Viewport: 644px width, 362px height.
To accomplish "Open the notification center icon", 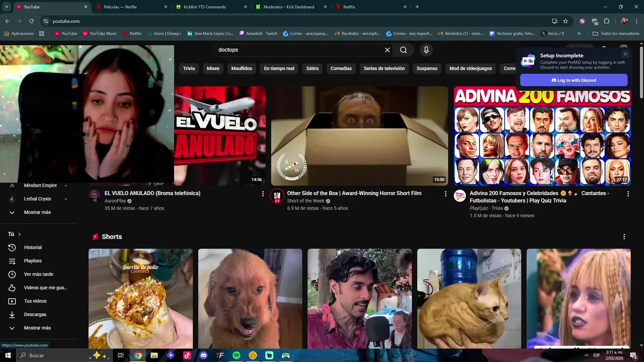I will click(633, 355).
